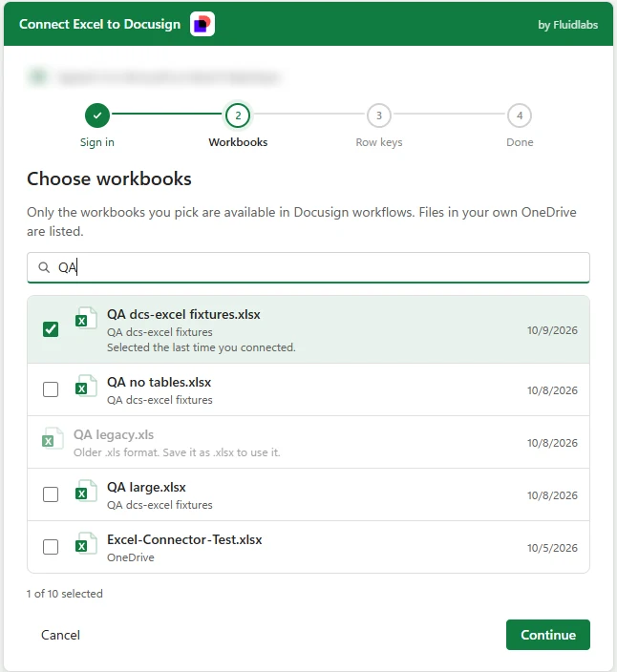617x672 pixels.
Task: Click the date on QA legacy.xls row
Action: pos(552,443)
